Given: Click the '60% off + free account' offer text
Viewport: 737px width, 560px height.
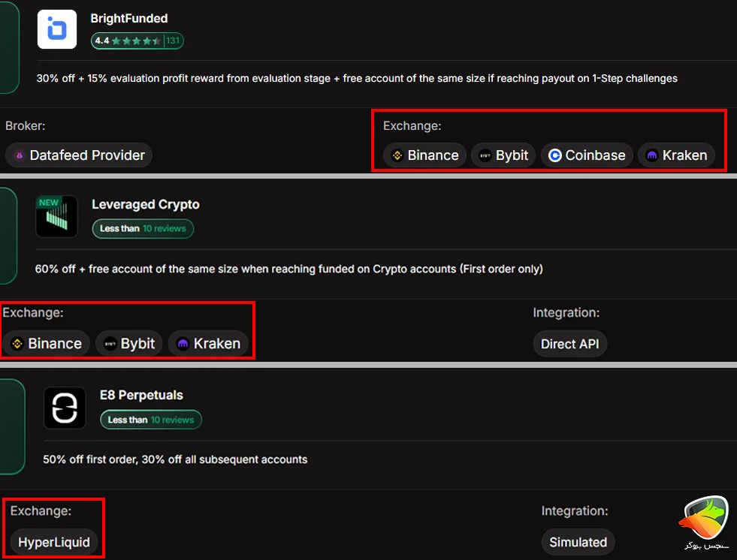Looking at the screenshot, I should pyautogui.click(x=289, y=269).
